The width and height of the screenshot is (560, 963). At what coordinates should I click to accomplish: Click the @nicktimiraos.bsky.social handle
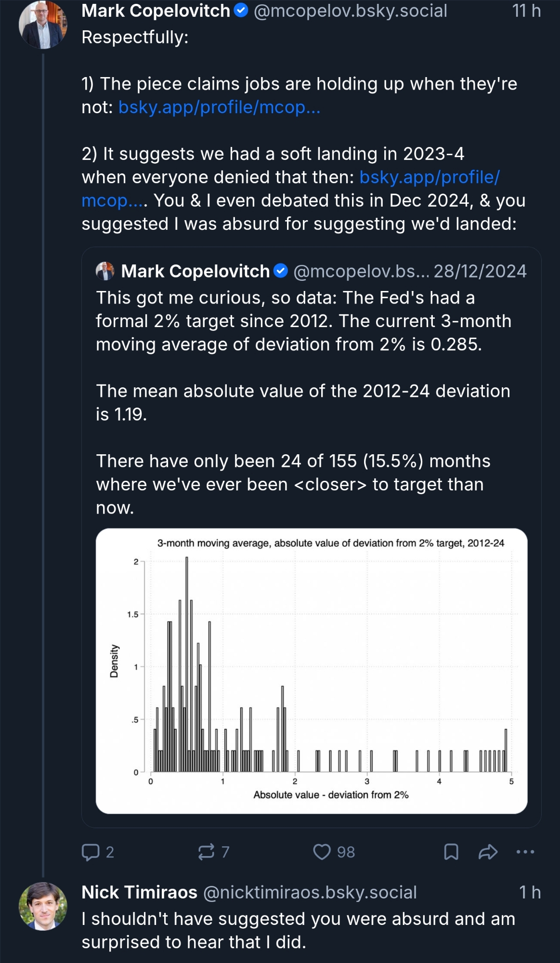click(x=310, y=892)
